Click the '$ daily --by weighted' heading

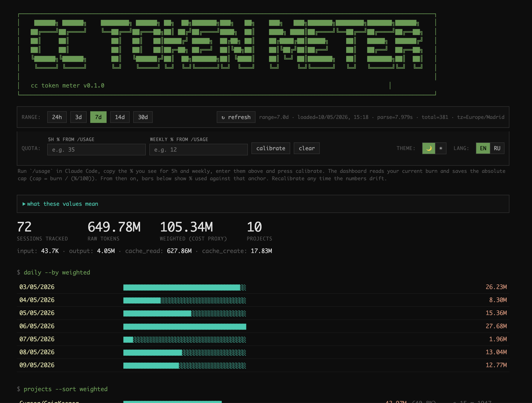(x=53, y=272)
